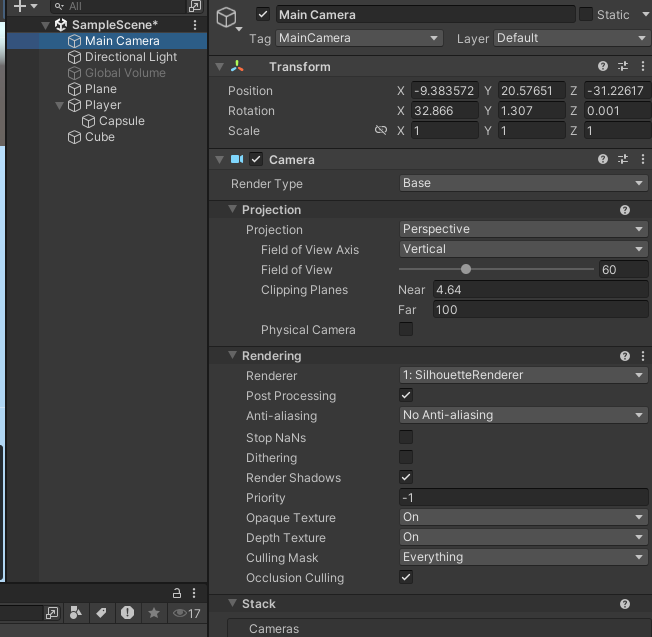Click the Camera component video icon
The image size is (652, 637).
tap(237, 159)
